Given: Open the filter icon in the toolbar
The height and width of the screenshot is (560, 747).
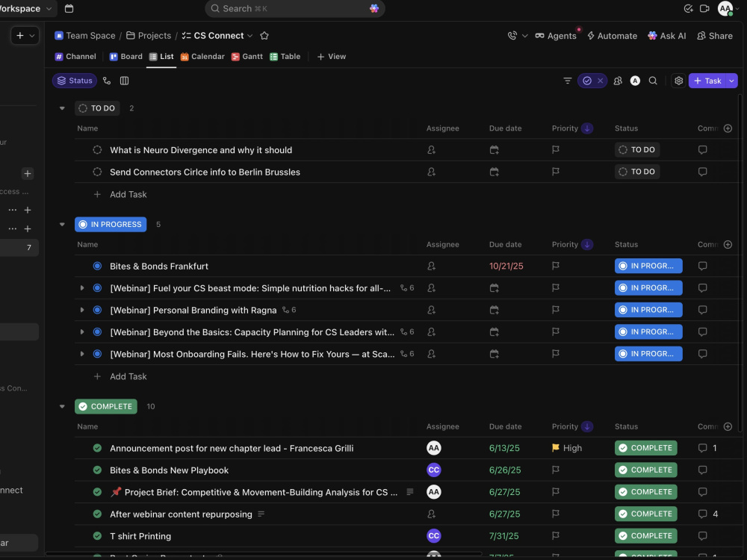Looking at the screenshot, I should [x=568, y=81].
